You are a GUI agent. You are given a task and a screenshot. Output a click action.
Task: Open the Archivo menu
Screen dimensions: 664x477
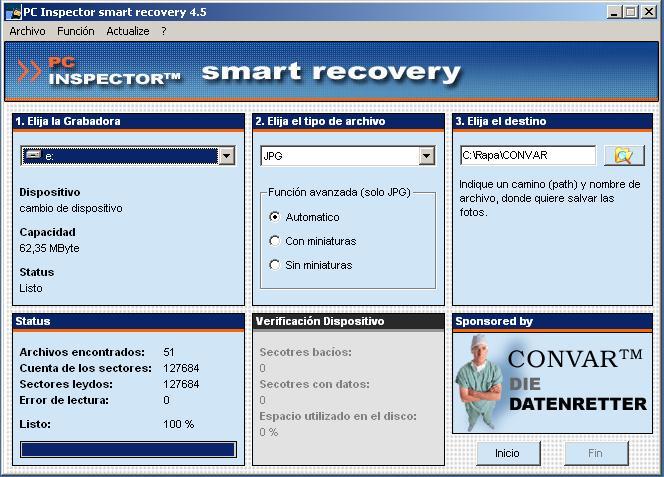pos(28,31)
